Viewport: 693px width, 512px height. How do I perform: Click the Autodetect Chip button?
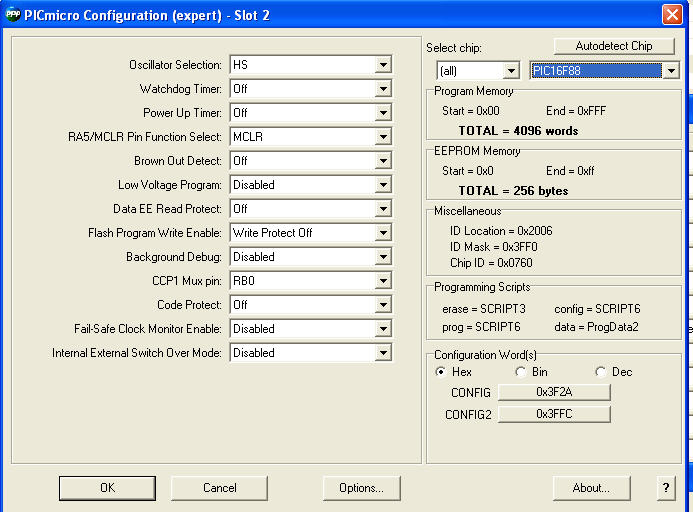pos(614,46)
